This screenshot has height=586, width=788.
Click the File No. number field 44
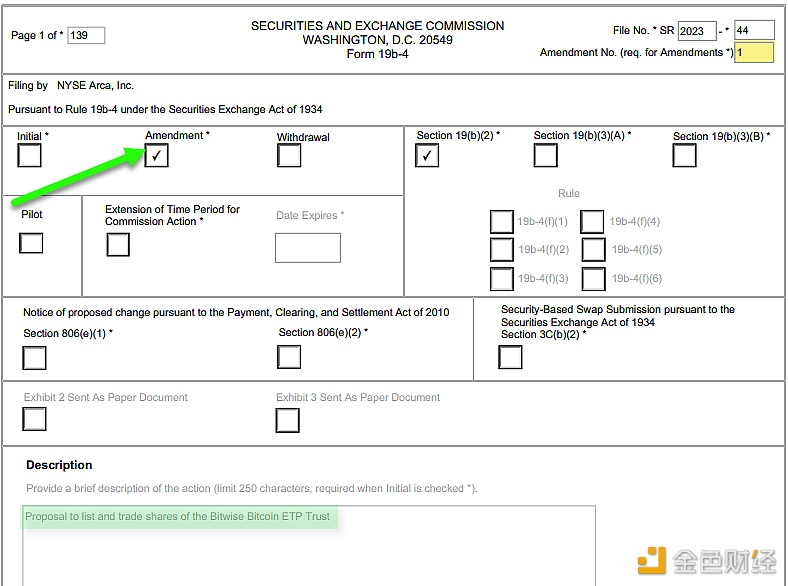(x=754, y=30)
